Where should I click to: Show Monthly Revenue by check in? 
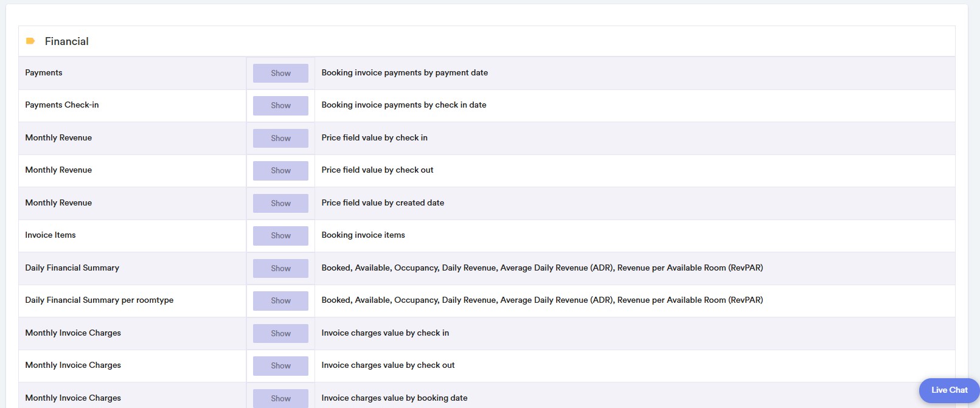(280, 138)
